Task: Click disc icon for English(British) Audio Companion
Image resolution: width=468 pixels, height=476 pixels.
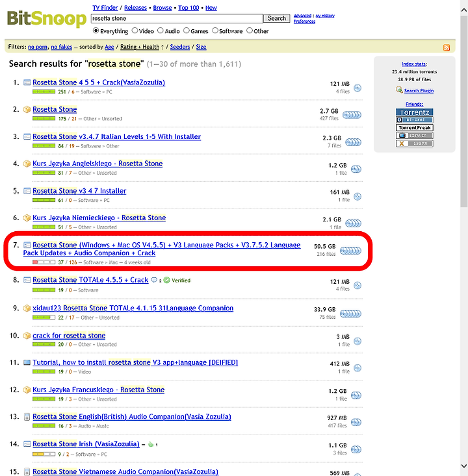Action: tap(356, 422)
